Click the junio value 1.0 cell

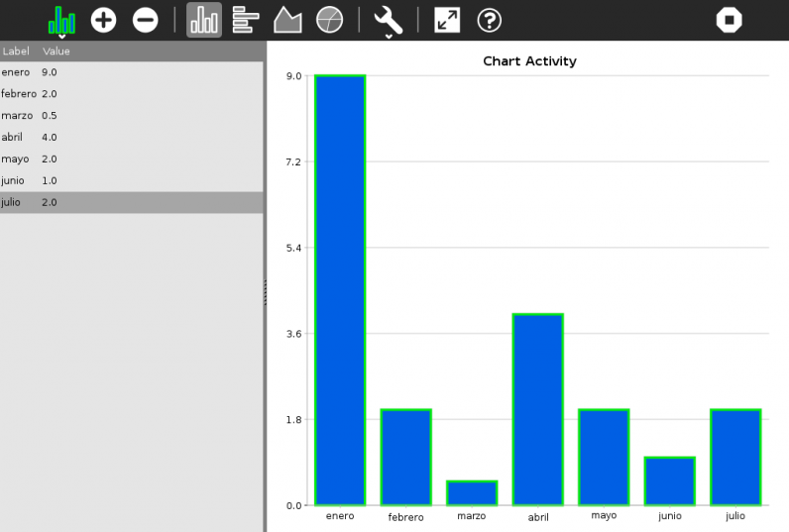tap(50, 180)
